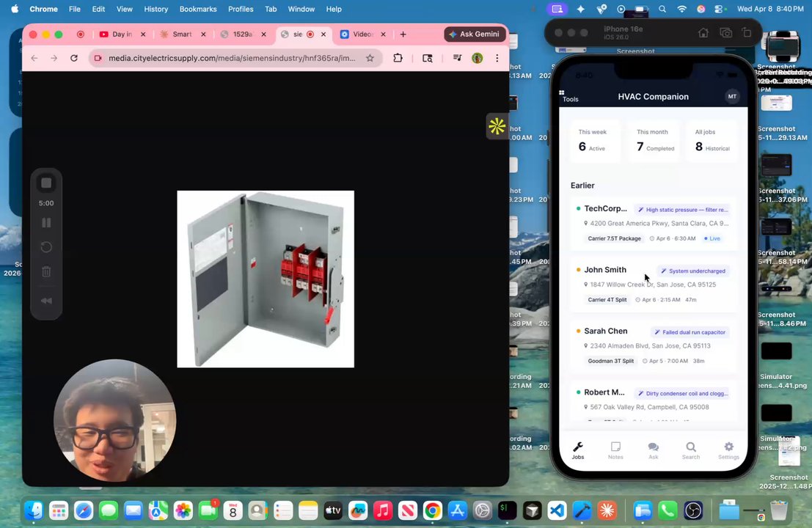Restart the recording with the circular arrow
Screen dimensions: 812x528
tap(46, 247)
